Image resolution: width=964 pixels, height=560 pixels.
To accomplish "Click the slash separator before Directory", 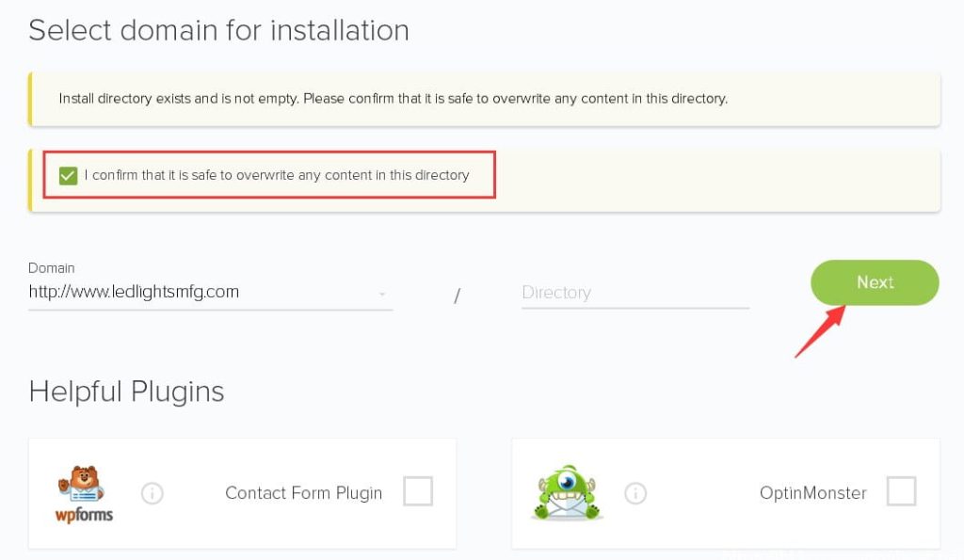I will pos(458,296).
